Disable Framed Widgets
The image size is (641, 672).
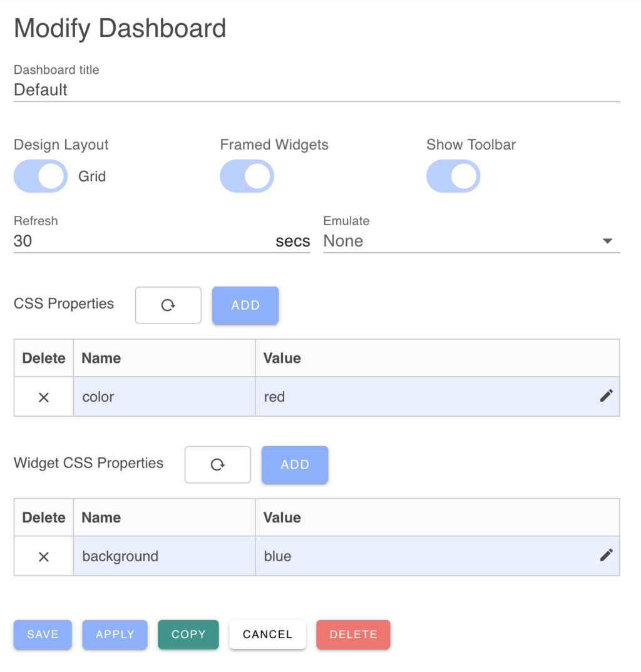pyautogui.click(x=247, y=176)
